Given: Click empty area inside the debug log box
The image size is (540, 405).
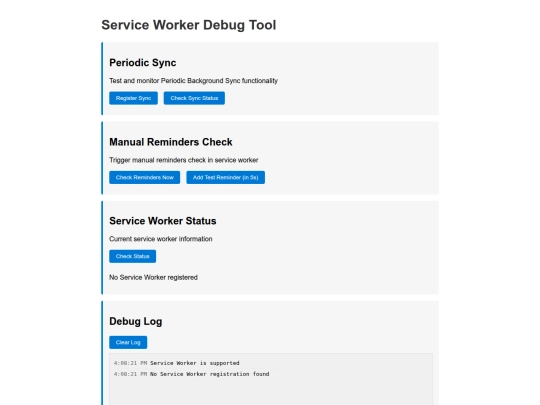Looking at the screenshot, I should (271, 392).
